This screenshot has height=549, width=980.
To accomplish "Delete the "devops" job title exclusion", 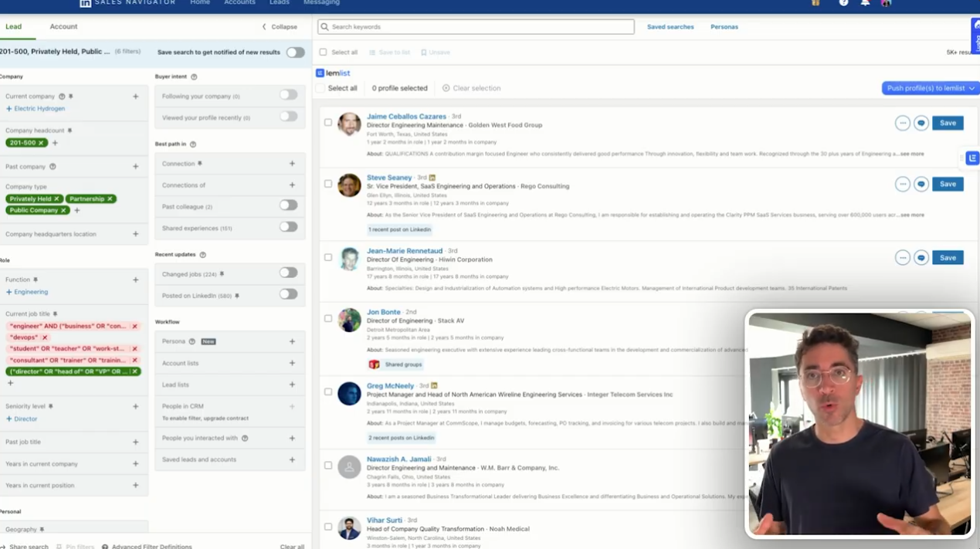I will [44, 337].
